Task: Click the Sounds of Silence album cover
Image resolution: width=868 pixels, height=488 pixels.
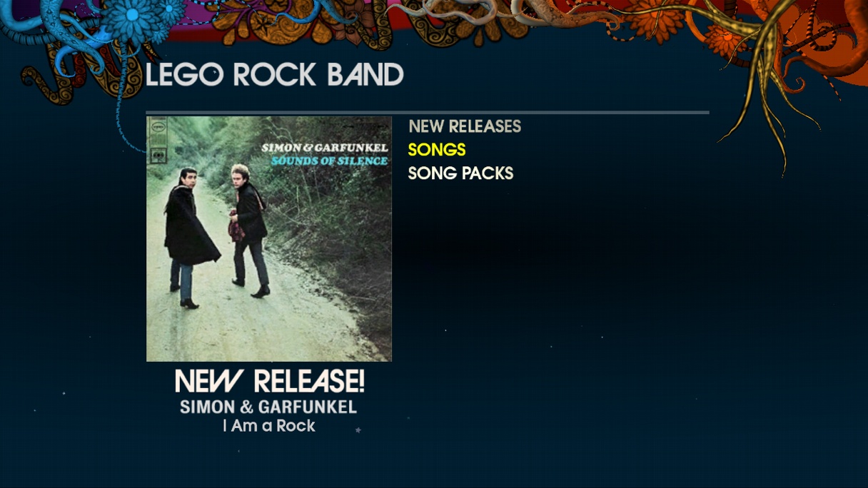Action: point(269,239)
